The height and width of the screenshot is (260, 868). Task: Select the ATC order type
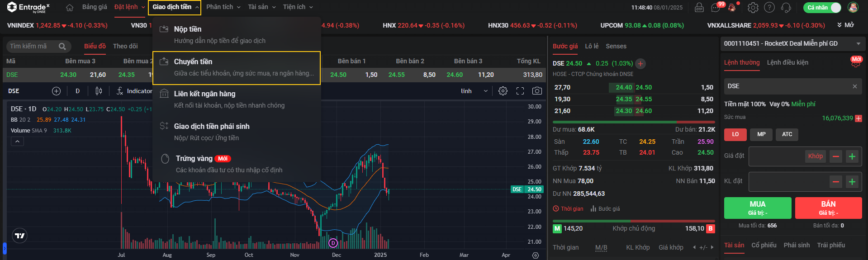(x=787, y=134)
